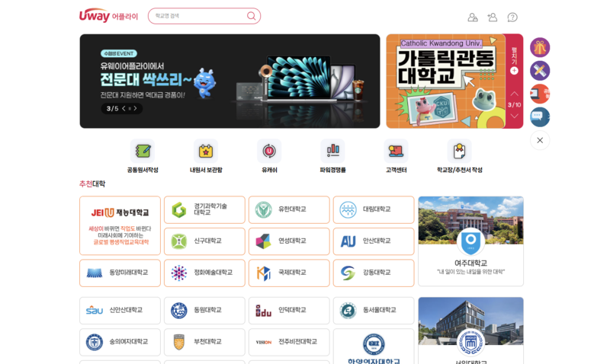
Task: Select 부천대학교
Action: [204, 342]
